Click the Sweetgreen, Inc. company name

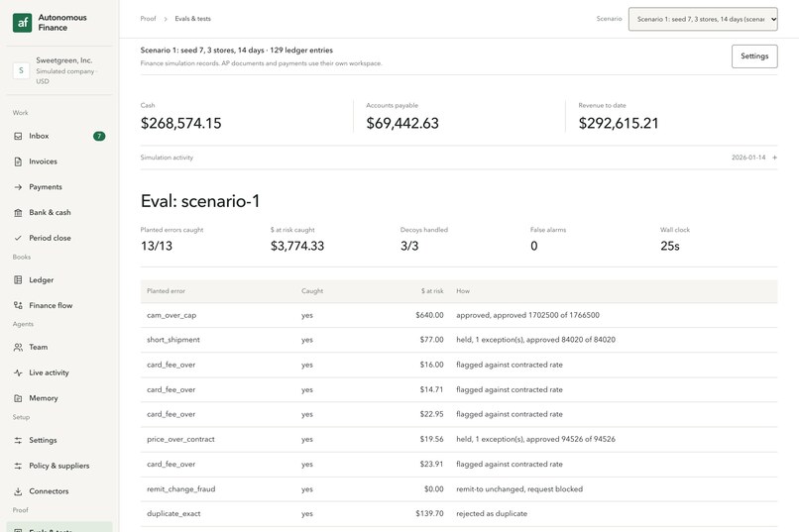pyautogui.click(x=64, y=60)
